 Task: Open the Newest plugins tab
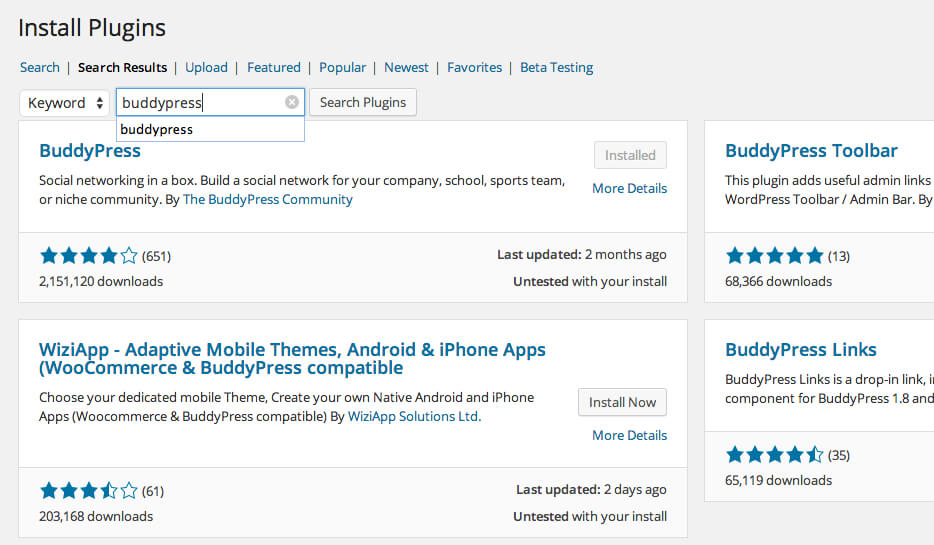(406, 67)
